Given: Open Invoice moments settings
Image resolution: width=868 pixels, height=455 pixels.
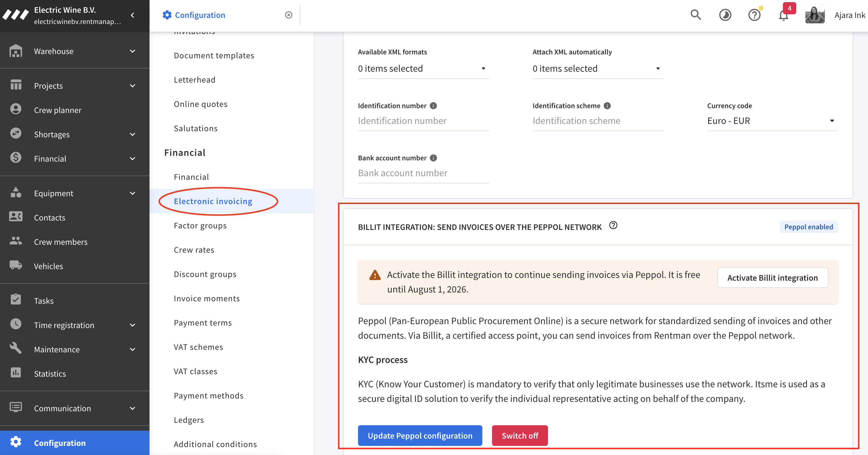Looking at the screenshot, I should coord(207,298).
